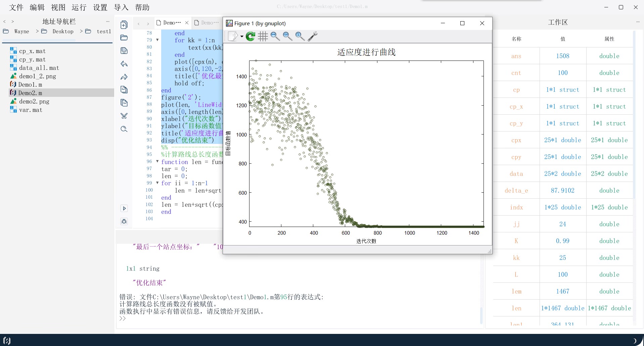Click app logo in bottom-left status bar

pyautogui.click(x=7, y=340)
